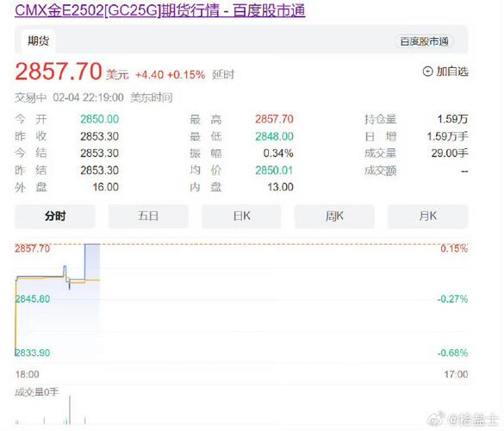This screenshot has height=431, width=504.
Task: Click the 最低 value 2848.00
Action: (x=274, y=136)
